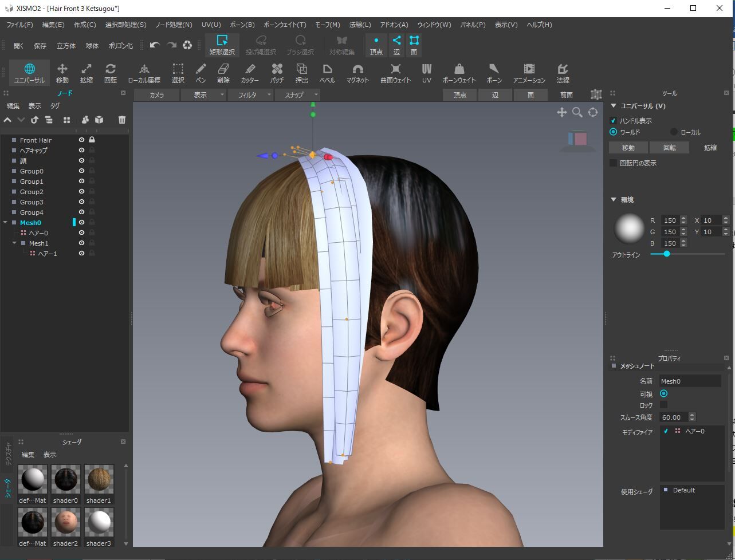Click the Redo arrow icon
The image size is (735, 560).
171,45
